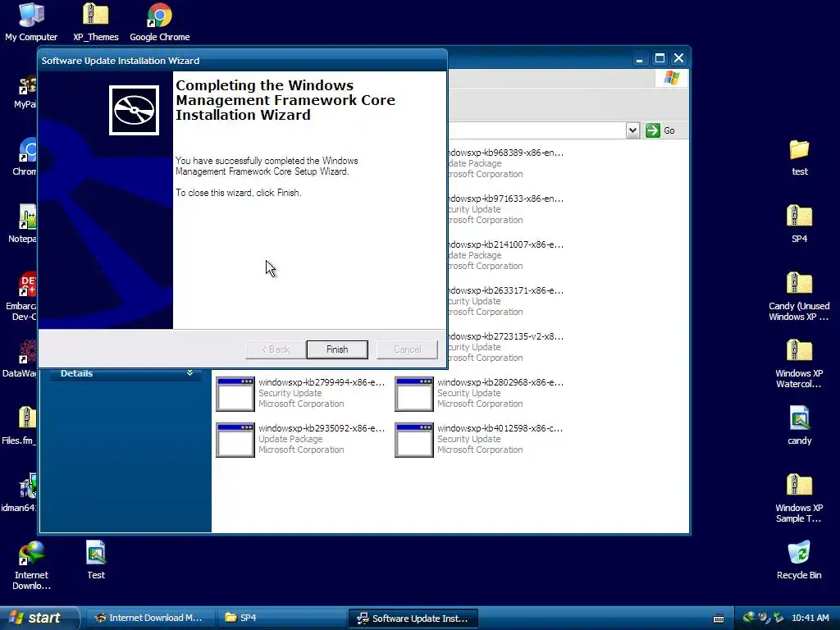The width and height of the screenshot is (840, 630).
Task: Select windowsxp-kb968389-x86-en file name
Action: [504, 153]
